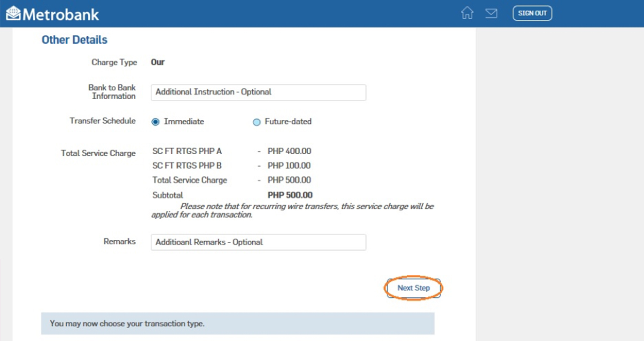Image resolution: width=644 pixels, height=341 pixels.
Task: Choose the Future-dated transfer schedule option
Action: 256,121
